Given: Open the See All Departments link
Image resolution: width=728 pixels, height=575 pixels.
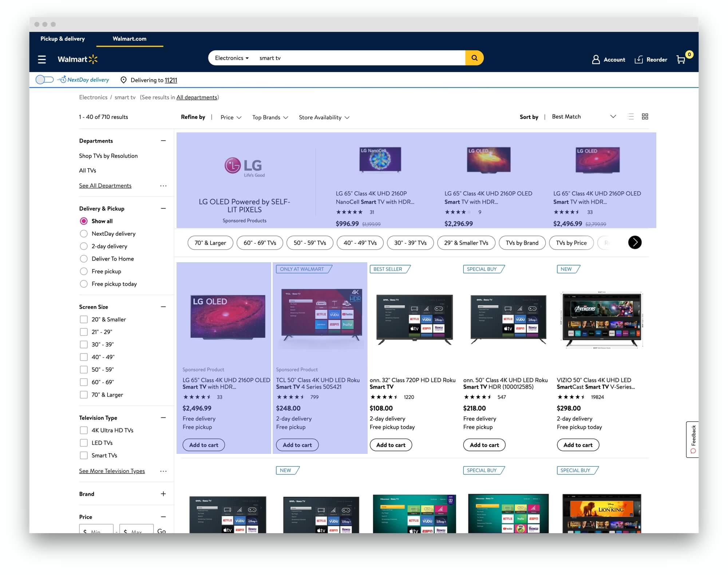Looking at the screenshot, I should 105,186.
